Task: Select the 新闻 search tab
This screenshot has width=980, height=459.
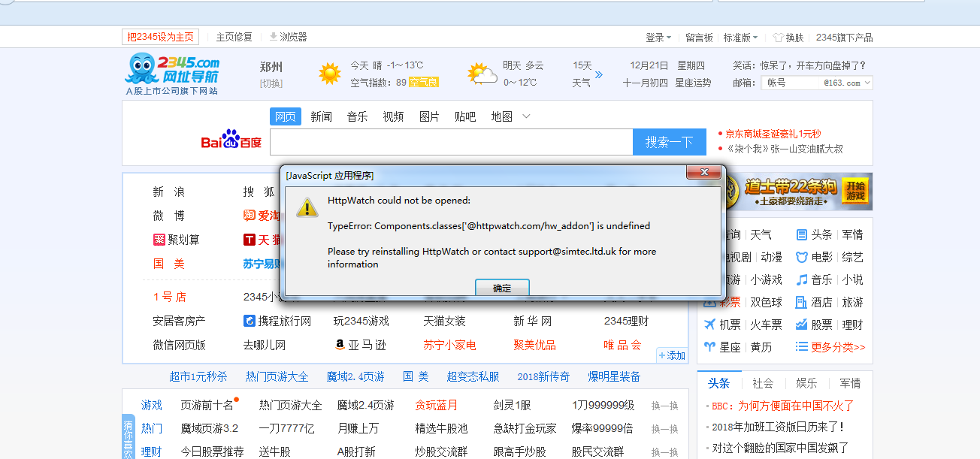Action: [321, 116]
